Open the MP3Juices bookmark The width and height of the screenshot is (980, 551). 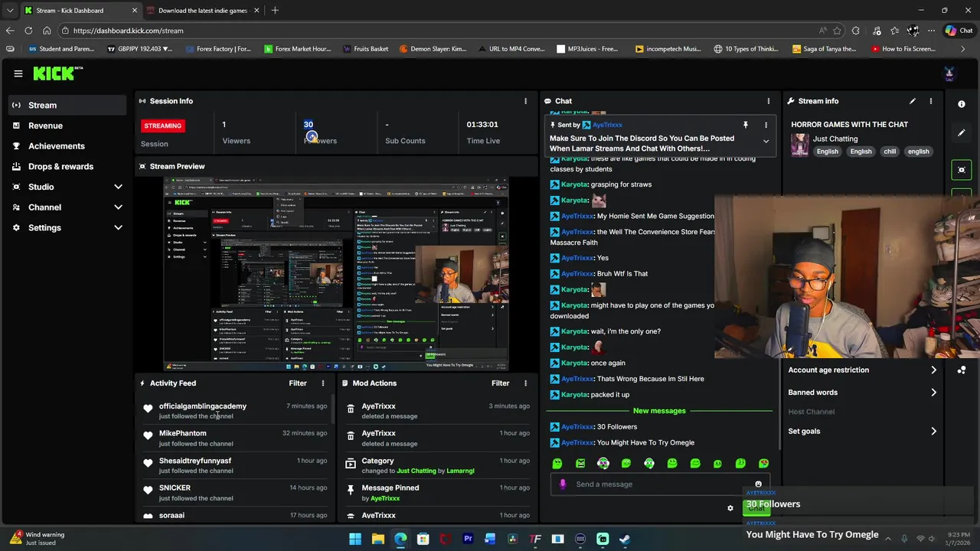tap(587, 49)
